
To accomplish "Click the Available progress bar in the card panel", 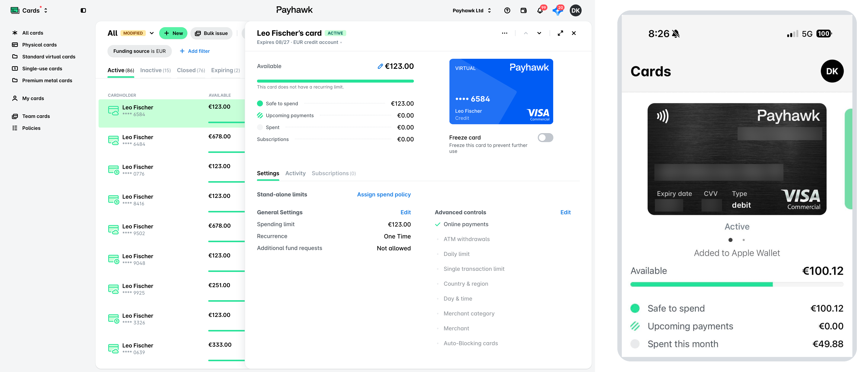I will pos(335,81).
